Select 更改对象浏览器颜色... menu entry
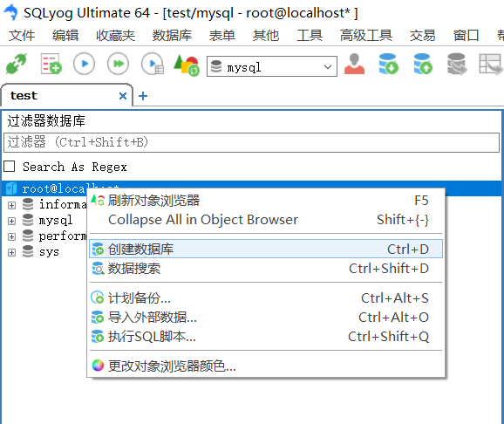The height and width of the screenshot is (424, 504). pos(266,366)
